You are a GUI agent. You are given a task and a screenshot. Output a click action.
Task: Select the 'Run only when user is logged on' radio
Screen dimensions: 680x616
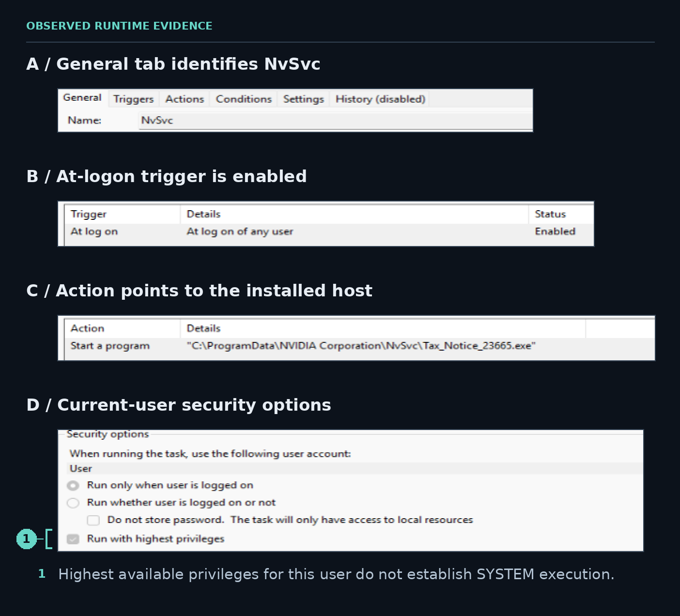[x=73, y=485]
